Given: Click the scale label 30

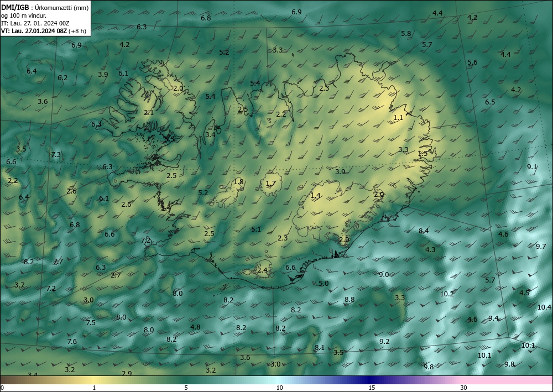Looking at the screenshot, I should point(464,388).
